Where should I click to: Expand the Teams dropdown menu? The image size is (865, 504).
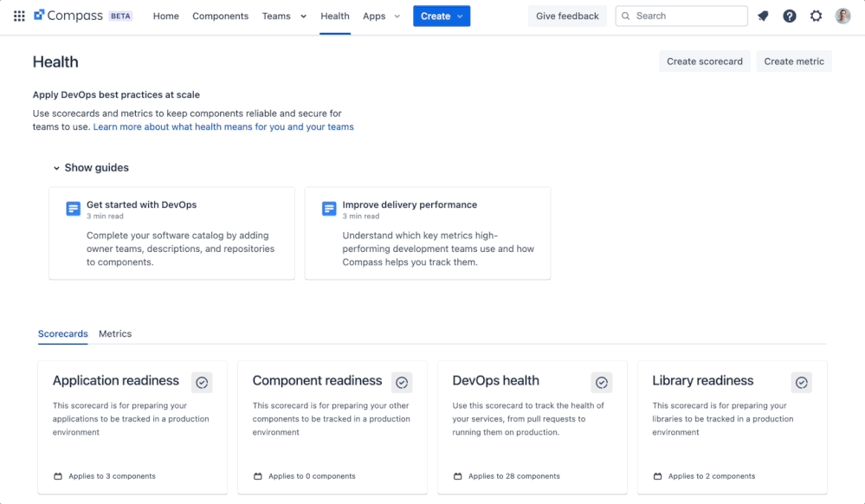click(283, 16)
